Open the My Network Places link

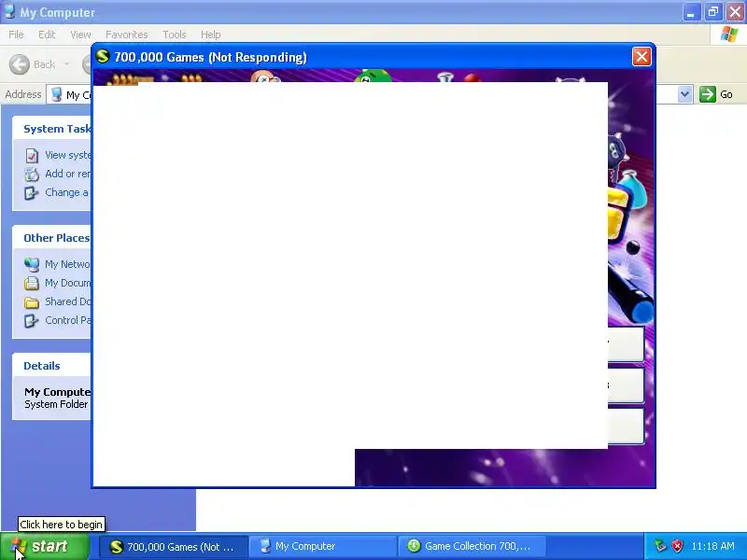[x=67, y=264]
